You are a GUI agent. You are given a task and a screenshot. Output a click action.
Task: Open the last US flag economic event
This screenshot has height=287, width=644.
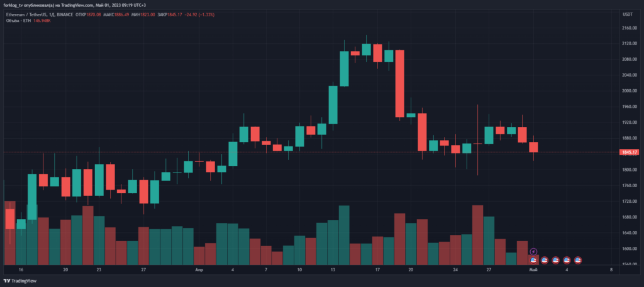(577, 260)
